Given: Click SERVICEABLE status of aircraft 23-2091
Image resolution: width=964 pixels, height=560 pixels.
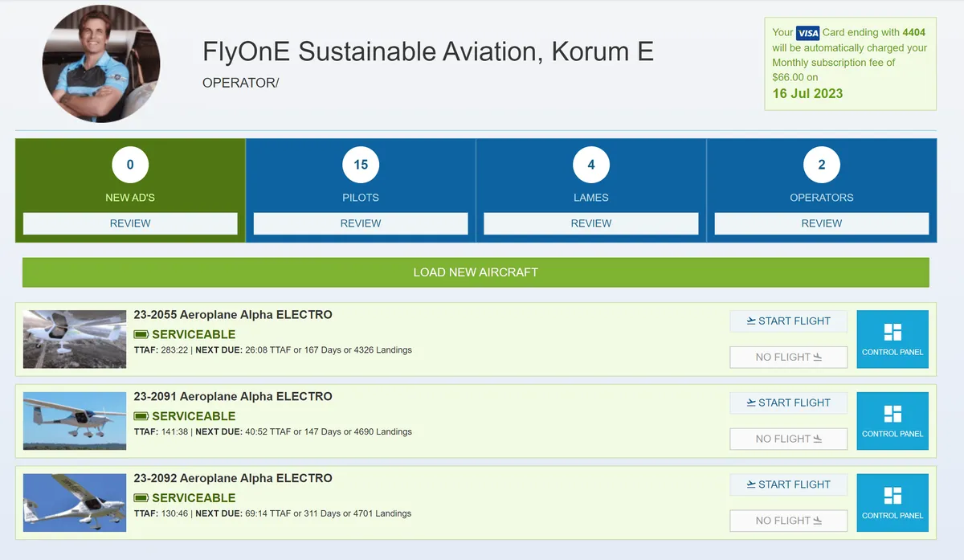Looking at the screenshot, I should (x=194, y=417).
